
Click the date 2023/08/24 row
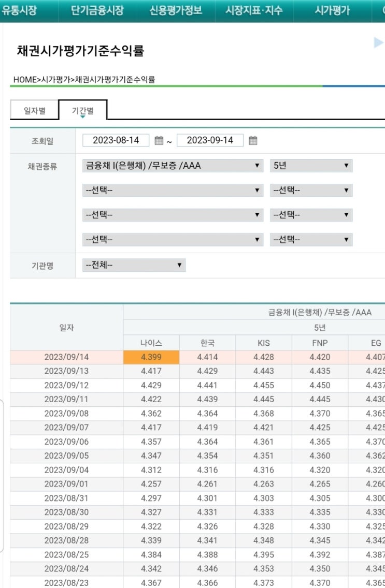[x=66, y=568]
